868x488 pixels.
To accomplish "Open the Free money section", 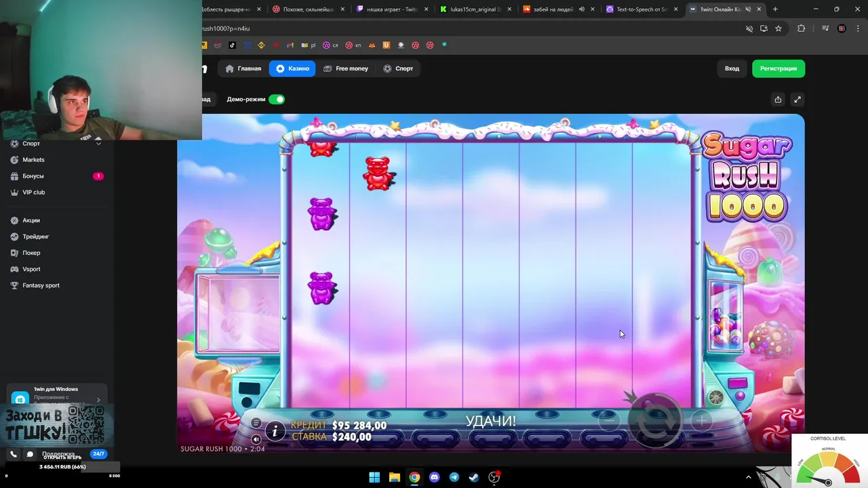I will pyautogui.click(x=346, y=68).
